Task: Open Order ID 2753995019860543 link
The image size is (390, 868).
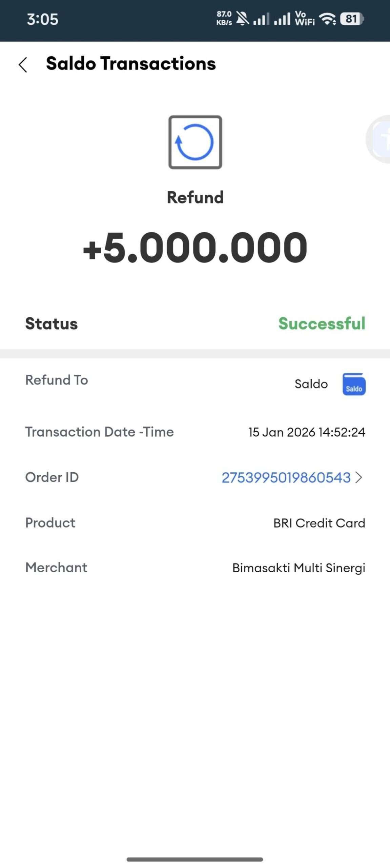Action: 286,477
